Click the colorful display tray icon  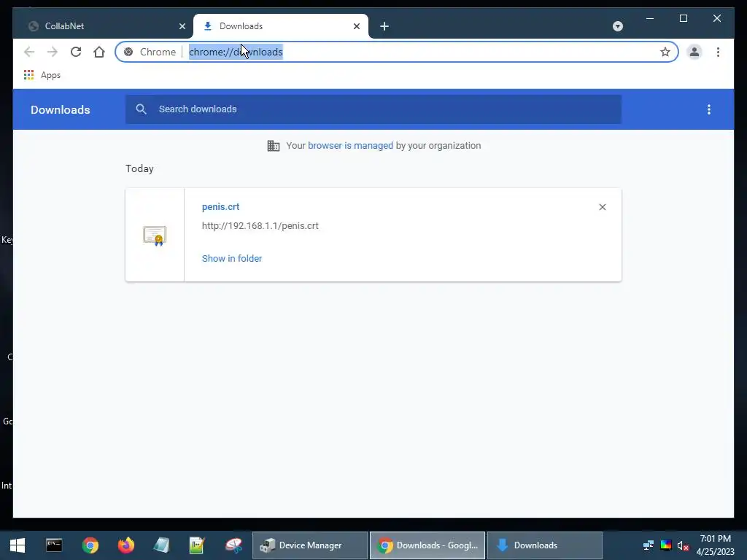tap(666, 545)
